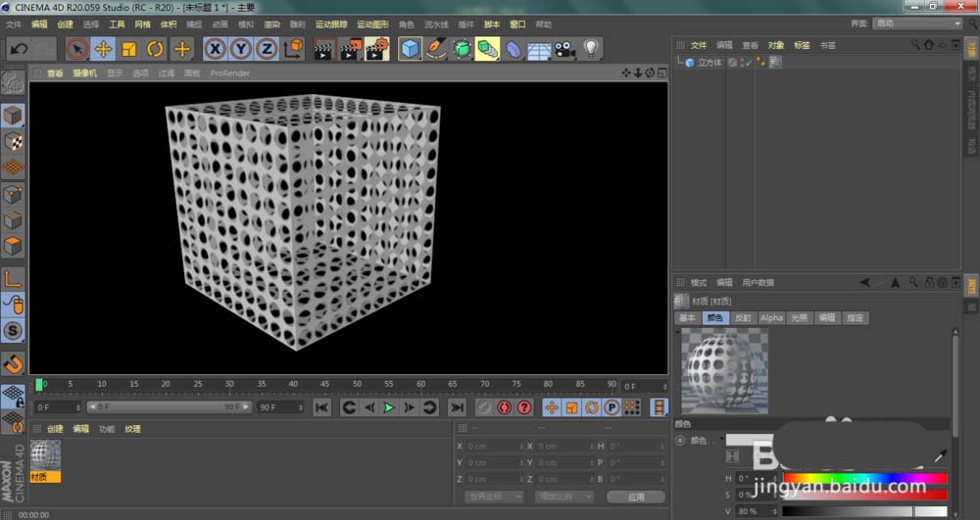Click the Pen spline tool icon
Viewport: 980px width, 520px height.
click(x=436, y=48)
